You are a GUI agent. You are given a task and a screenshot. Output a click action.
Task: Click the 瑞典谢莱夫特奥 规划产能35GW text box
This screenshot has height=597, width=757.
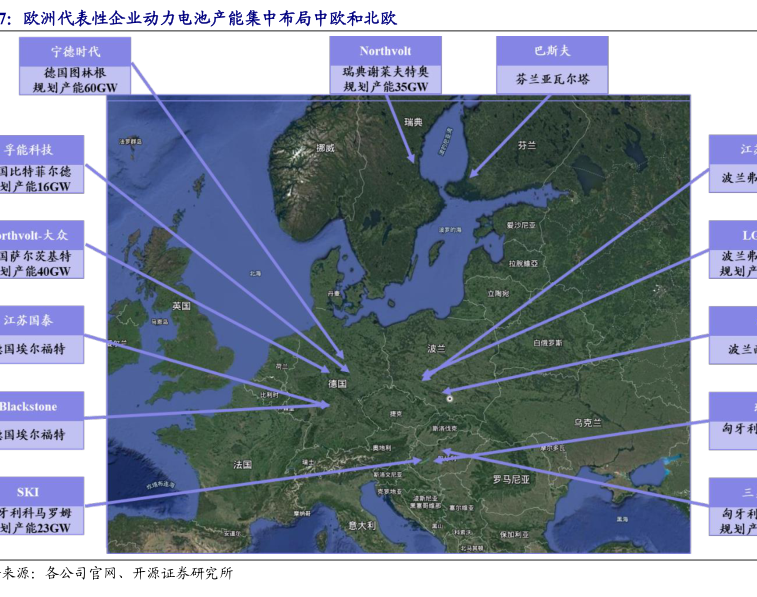pos(385,80)
